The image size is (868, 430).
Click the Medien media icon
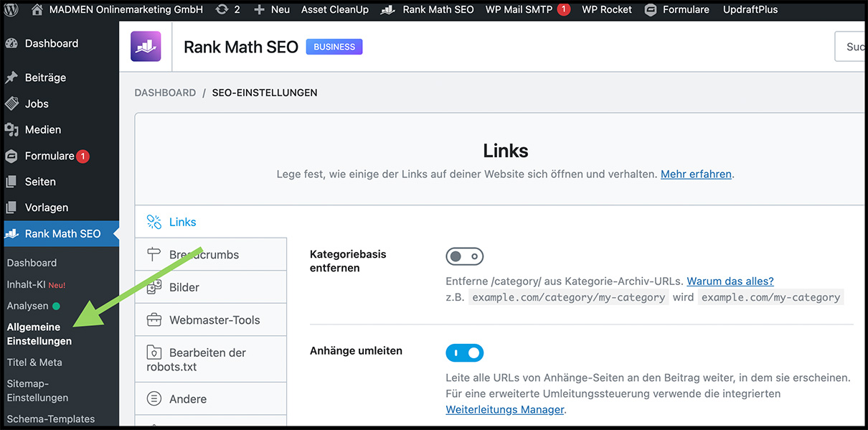pos(11,129)
